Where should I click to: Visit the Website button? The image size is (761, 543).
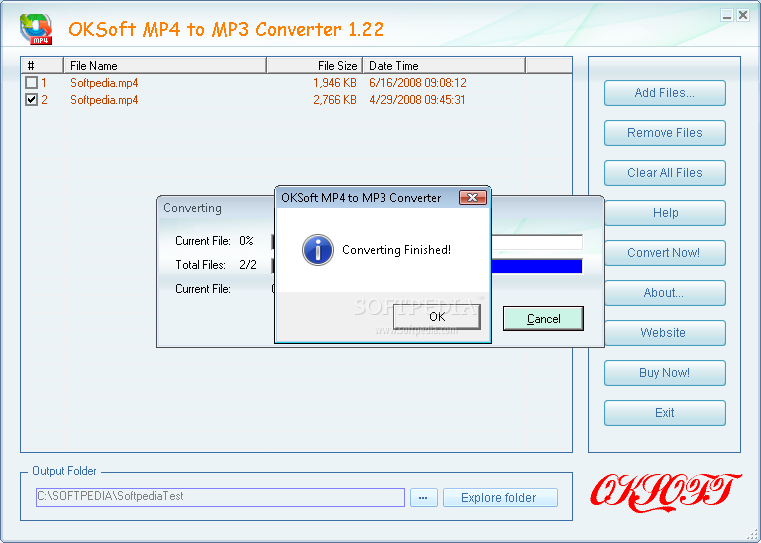point(664,333)
